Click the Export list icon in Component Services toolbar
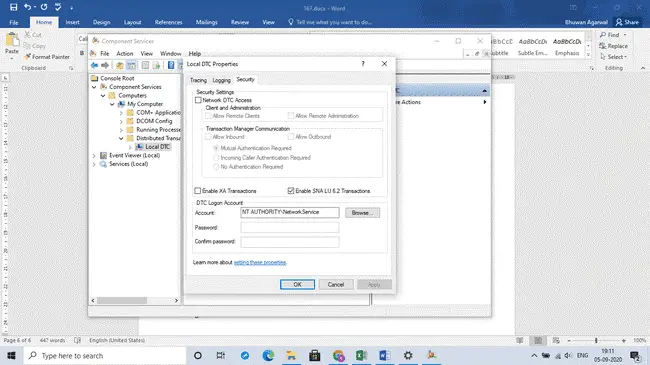The image size is (650, 365). [x=156, y=65]
